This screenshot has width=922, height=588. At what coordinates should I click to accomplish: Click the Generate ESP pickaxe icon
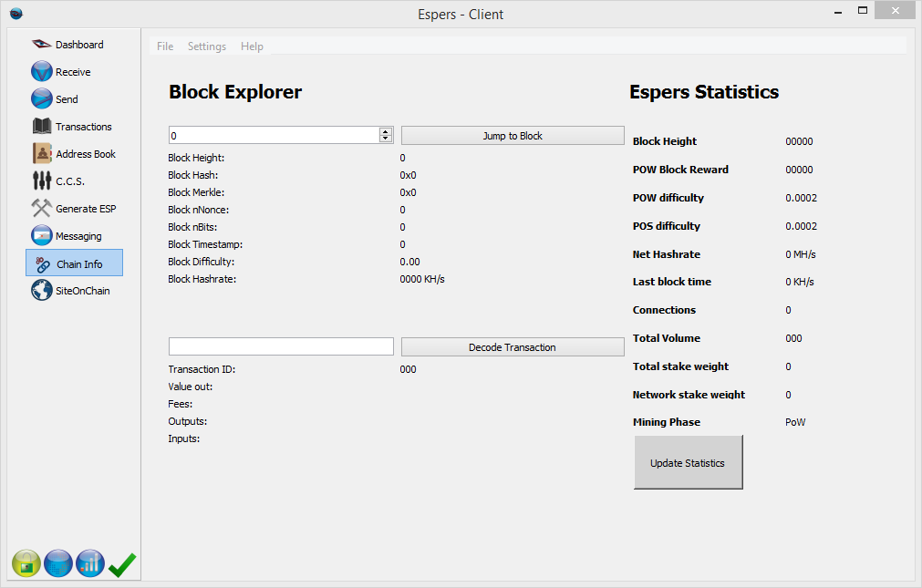(42, 208)
